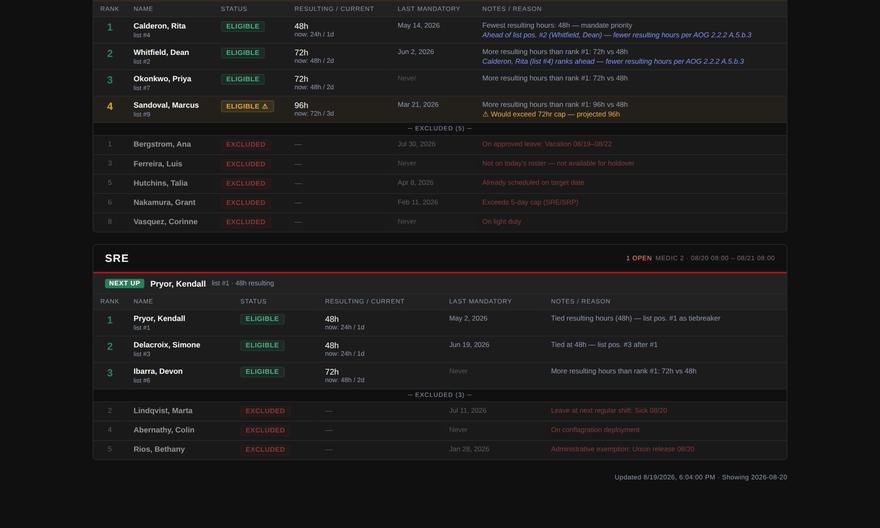Select excluded Abernathy, Colin row
Viewport: 880px width, 528px height.
pos(439,430)
